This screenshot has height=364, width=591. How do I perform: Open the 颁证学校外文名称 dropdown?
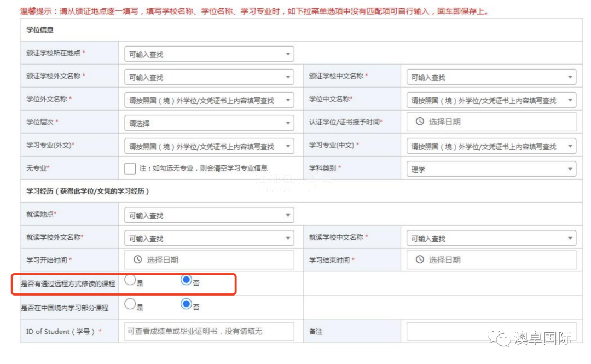(x=209, y=78)
